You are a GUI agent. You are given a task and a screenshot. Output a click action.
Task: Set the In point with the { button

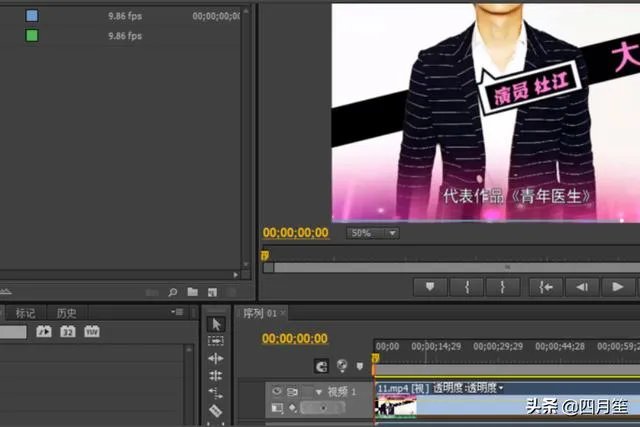tap(467, 287)
